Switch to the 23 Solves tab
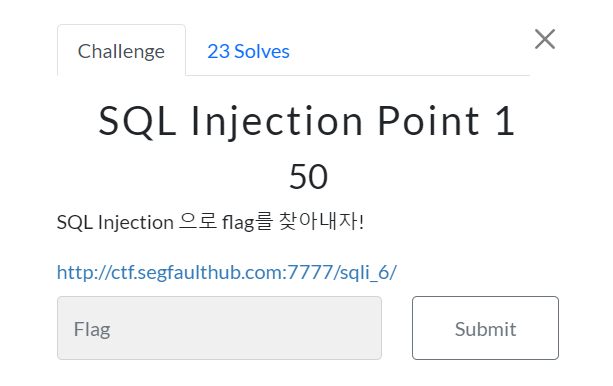The height and width of the screenshot is (386, 613). click(248, 51)
